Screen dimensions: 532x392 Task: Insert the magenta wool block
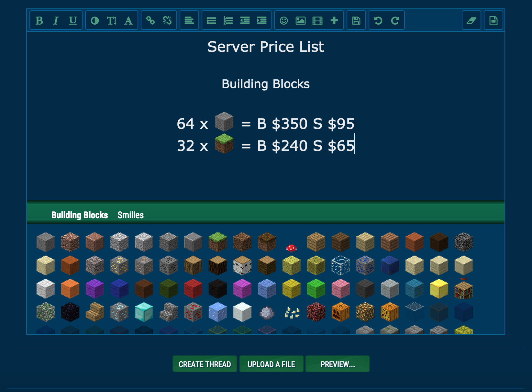(x=242, y=288)
